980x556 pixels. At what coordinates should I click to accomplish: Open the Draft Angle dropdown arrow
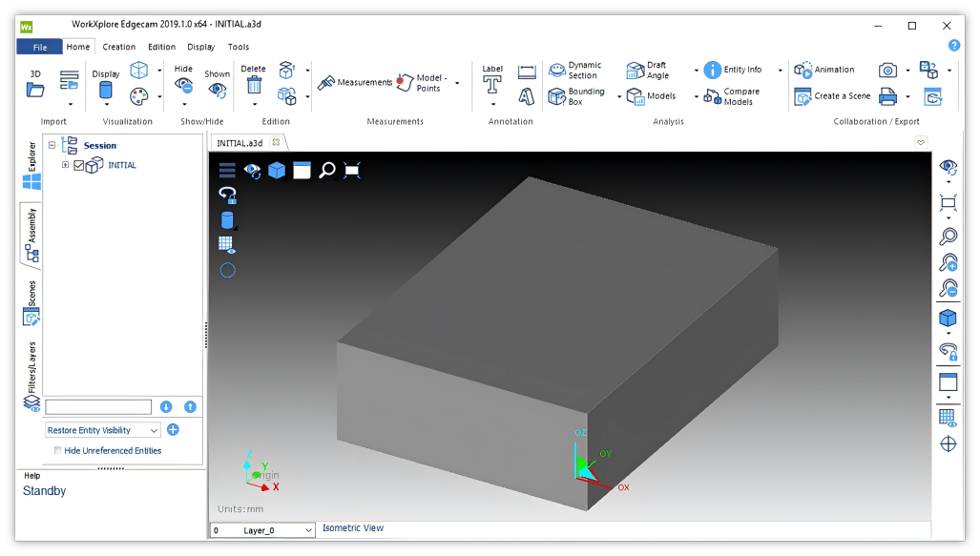click(697, 70)
